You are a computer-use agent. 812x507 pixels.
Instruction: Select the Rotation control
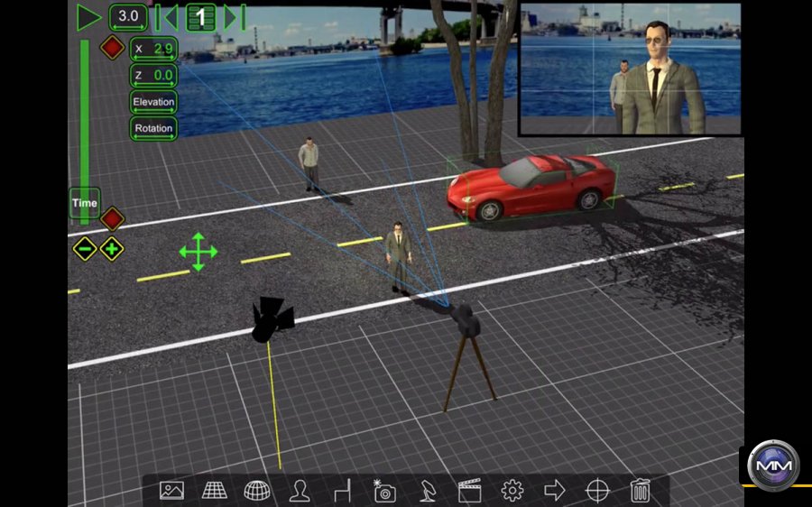coord(153,128)
